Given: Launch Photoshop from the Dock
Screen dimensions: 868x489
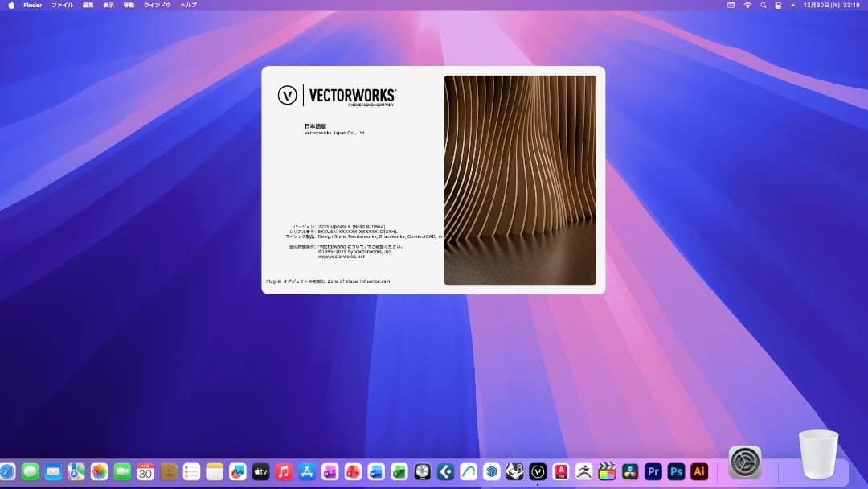Looking at the screenshot, I should click(674, 472).
